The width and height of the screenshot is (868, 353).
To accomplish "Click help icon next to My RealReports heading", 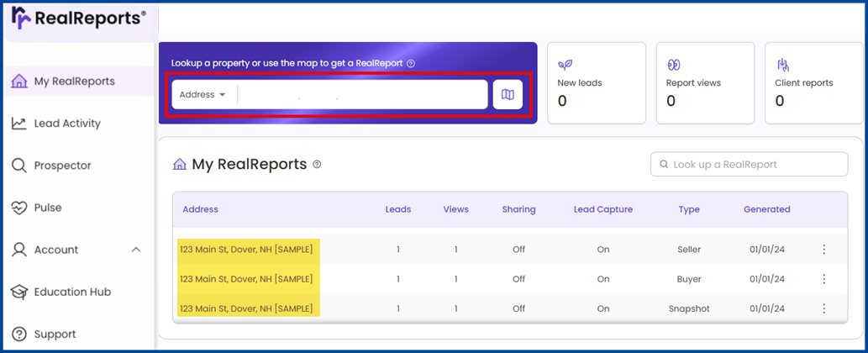I will click(317, 165).
